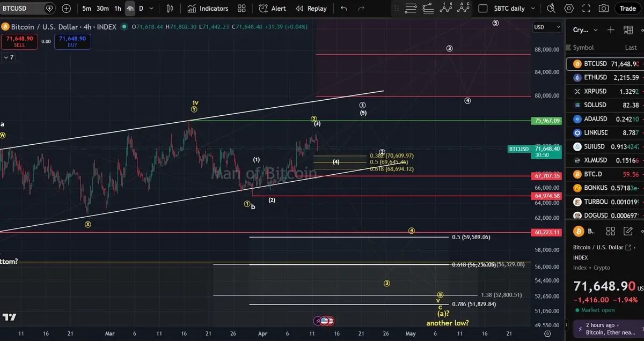Click the blue BUY 71,648.90 button
This screenshot has width=644, height=341.
[72, 42]
